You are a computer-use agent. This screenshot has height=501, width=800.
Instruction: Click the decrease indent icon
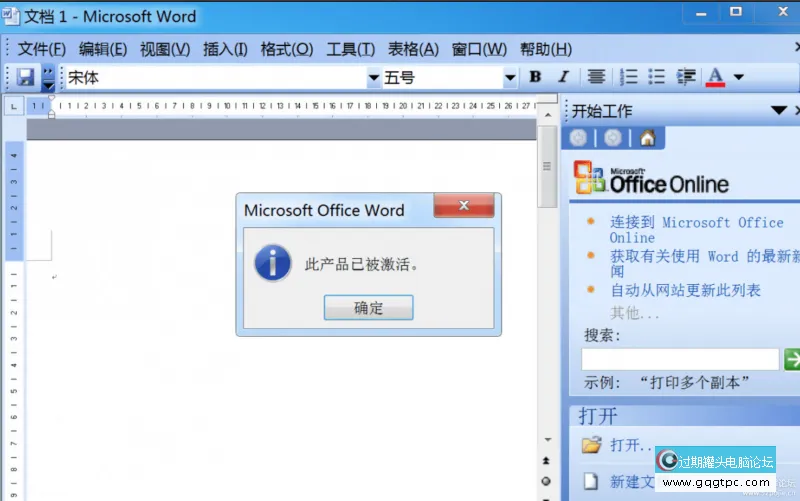(686, 77)
